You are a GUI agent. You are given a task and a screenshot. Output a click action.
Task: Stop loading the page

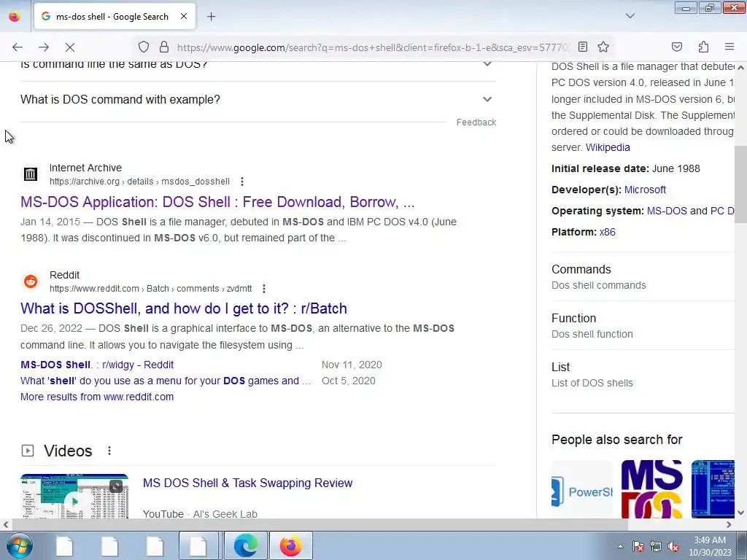(x=69, y=47)
